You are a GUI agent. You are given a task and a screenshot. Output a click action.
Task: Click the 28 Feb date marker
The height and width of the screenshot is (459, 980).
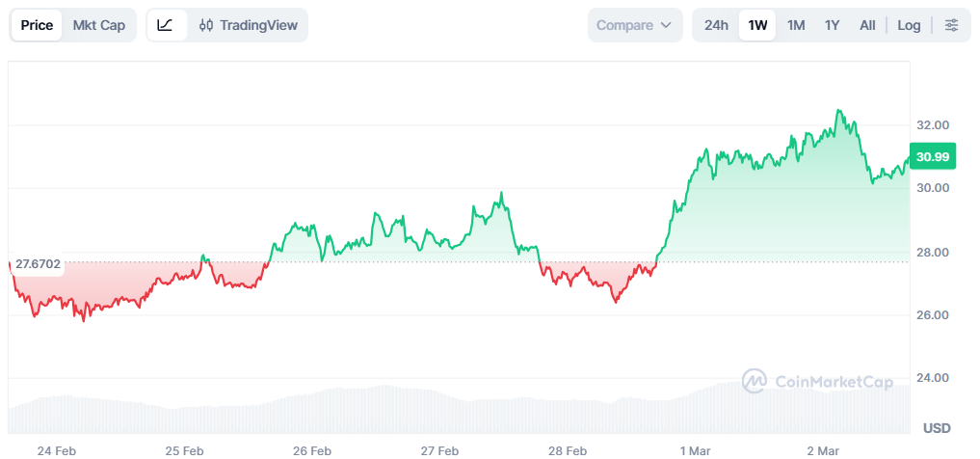click(x=568, y=450)
